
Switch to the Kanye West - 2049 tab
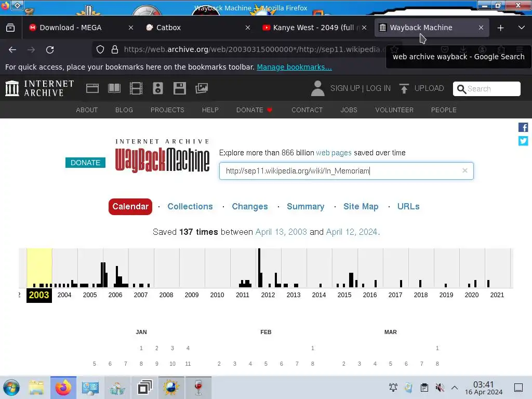click(314, 28)
